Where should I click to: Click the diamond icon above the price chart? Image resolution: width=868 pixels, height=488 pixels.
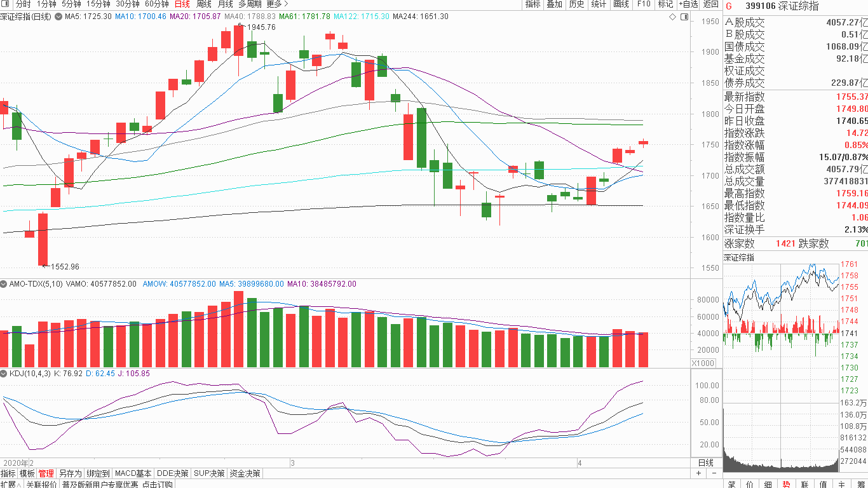click(x=673, y=17)
